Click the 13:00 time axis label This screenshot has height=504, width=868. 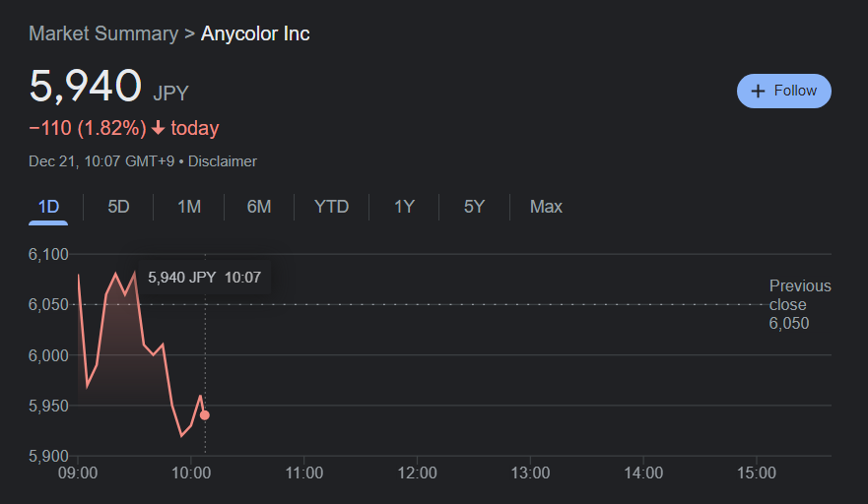(530, 473)
